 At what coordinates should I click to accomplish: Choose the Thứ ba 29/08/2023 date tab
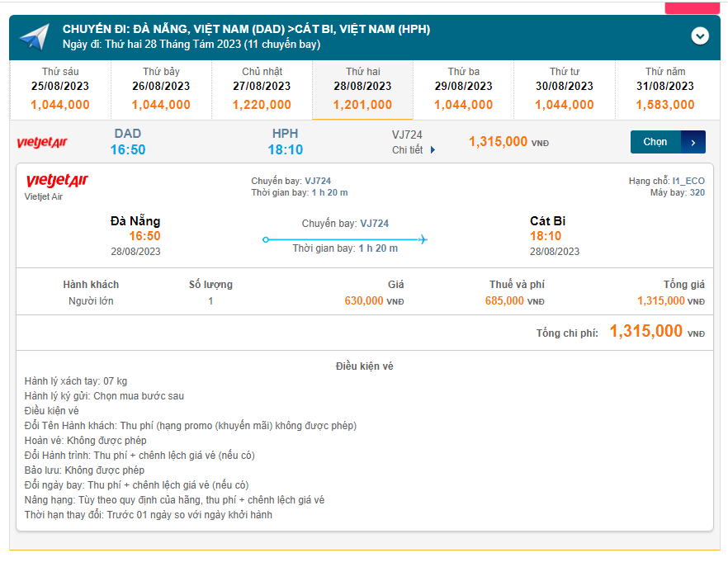pyautogui.click(x=463, y=89)
